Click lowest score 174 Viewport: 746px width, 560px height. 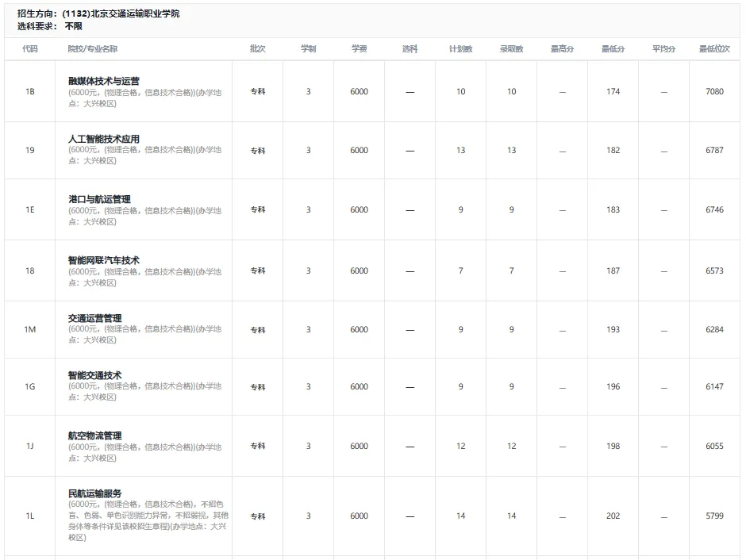click(x=613, y=91)
